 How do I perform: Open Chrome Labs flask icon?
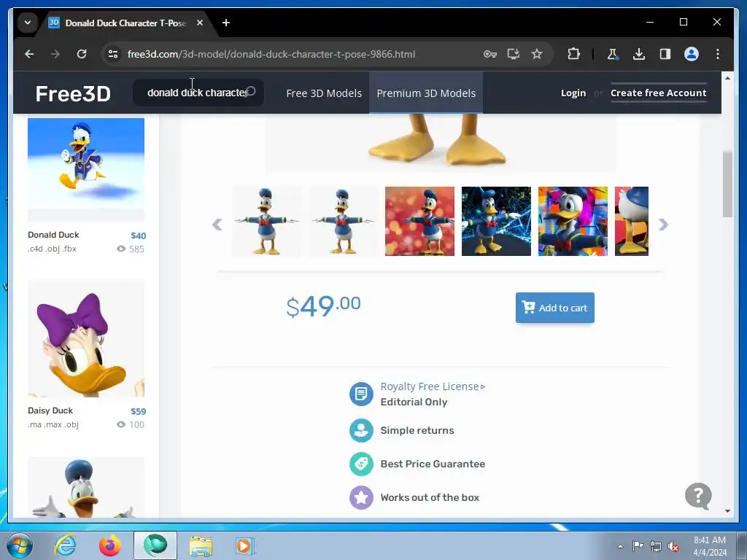coord(612,54)
